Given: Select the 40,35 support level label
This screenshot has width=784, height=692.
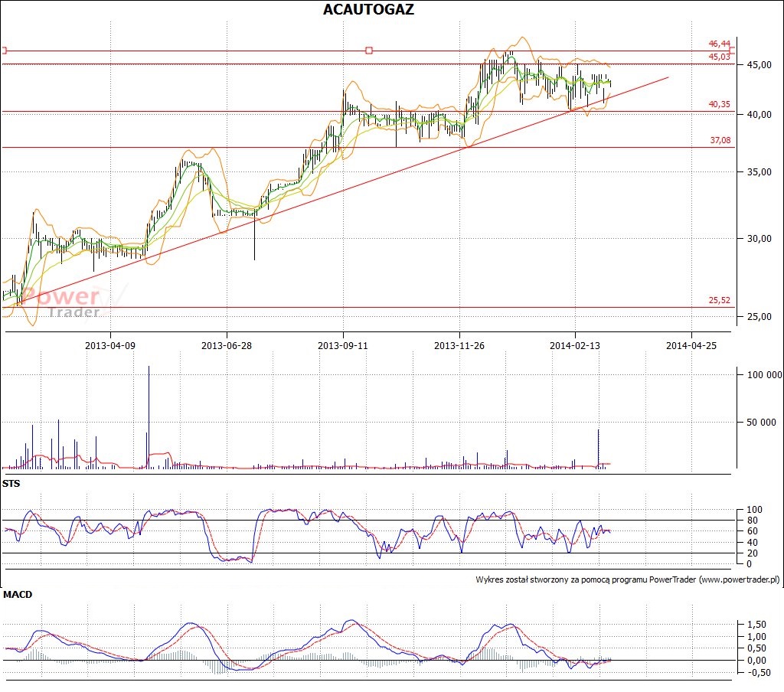Looking at the screenshot, I should tap(719, 105).
